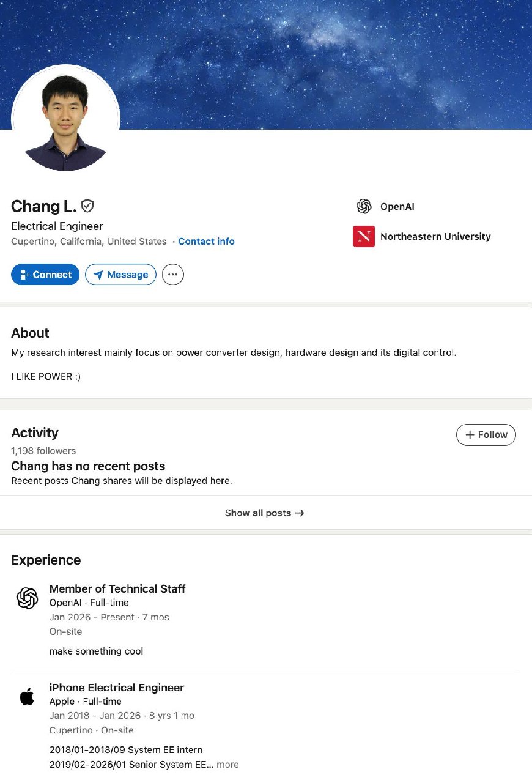
Task: Open the iPhone Electrical Engineer position
Action: [117, 688]
